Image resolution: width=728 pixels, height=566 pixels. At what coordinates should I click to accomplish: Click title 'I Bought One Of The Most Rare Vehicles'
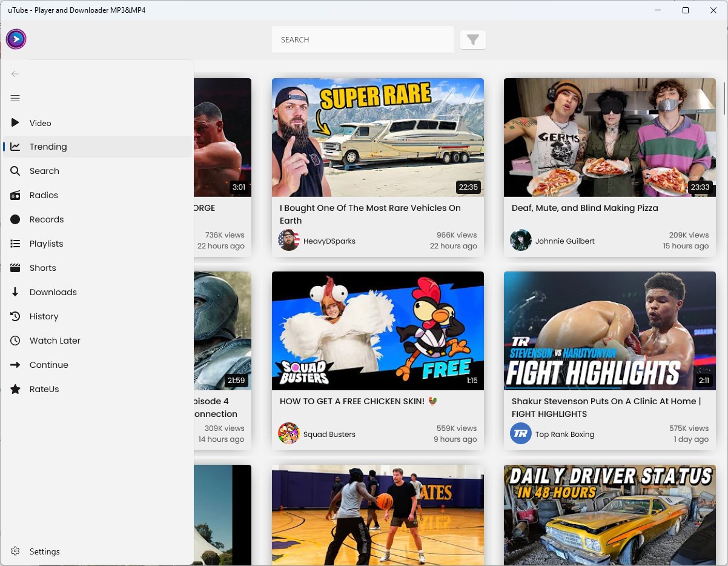click(x=371, y=214)
